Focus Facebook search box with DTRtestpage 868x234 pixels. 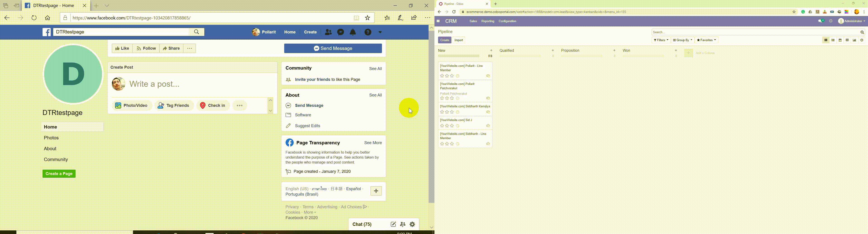point(121,32)
